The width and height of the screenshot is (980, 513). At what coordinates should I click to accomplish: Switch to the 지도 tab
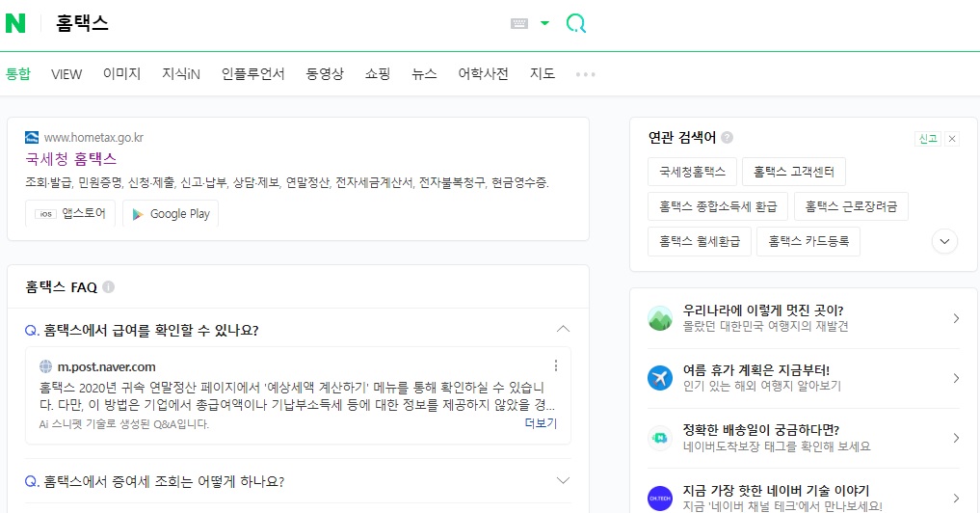click(x=543, y=74)
